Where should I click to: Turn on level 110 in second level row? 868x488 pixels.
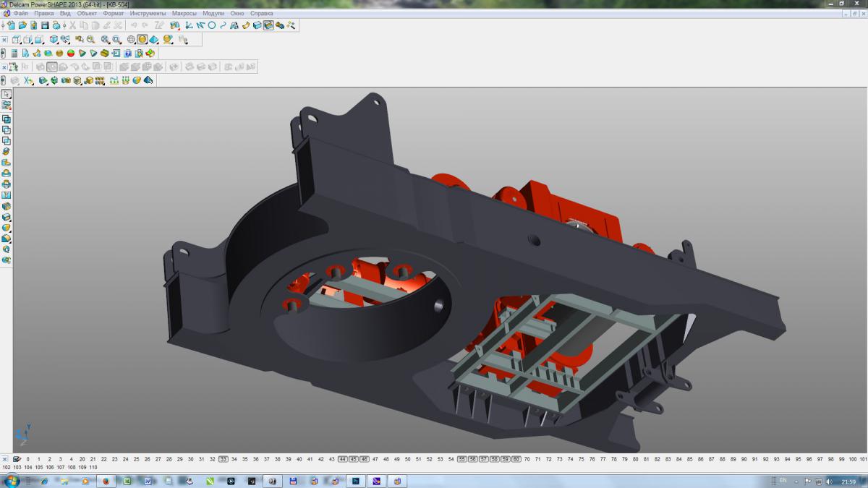click(x=93, y=468)
